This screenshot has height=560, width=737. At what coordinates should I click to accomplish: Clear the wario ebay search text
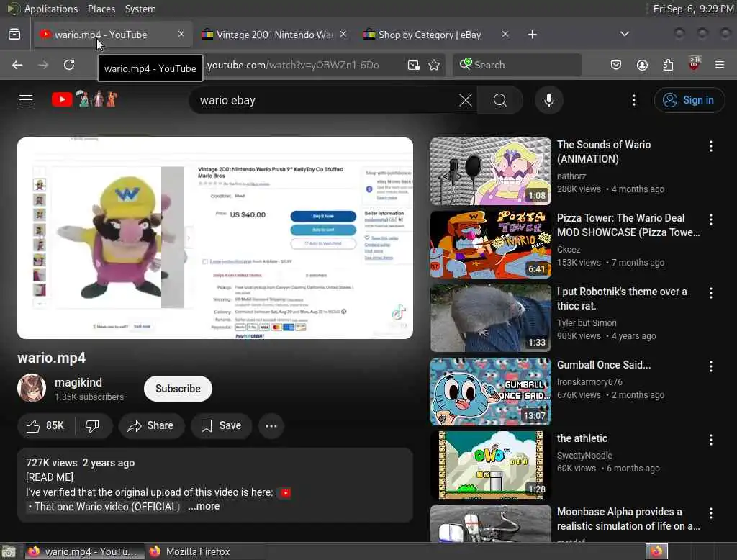pos(466,100)
